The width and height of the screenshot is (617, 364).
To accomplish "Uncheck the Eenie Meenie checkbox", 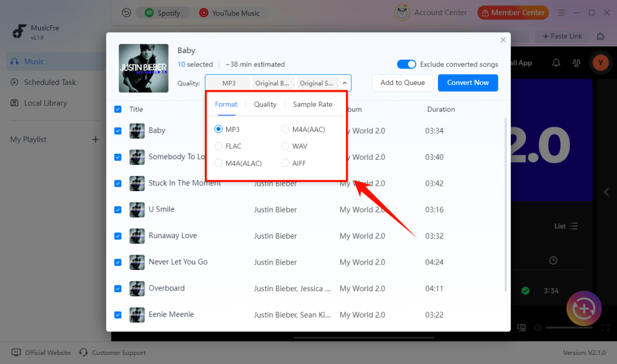I will pyautogui.click(x=117, y=315).
